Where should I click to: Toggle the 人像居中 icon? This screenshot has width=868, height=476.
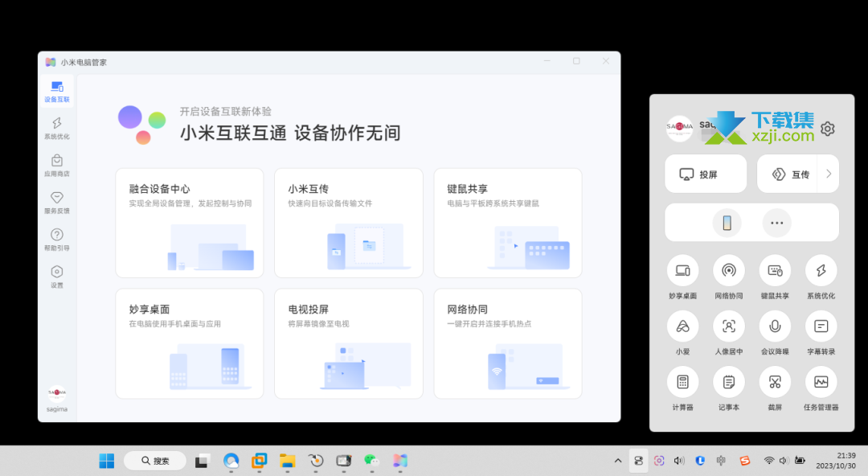pyautogui.click(x=728, y=326)
